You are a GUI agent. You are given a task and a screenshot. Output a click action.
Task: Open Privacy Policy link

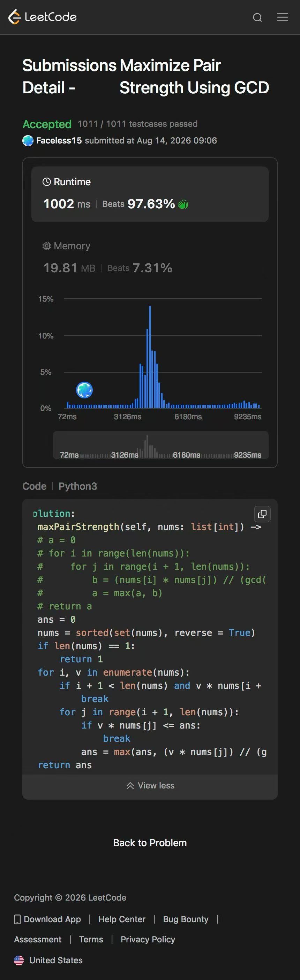point(148,940)
